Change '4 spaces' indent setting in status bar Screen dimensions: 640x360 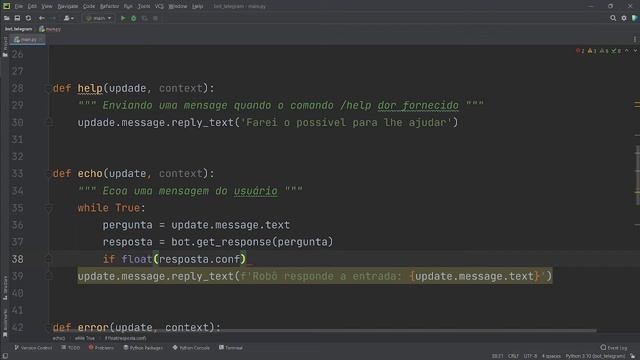pos(551,356)
